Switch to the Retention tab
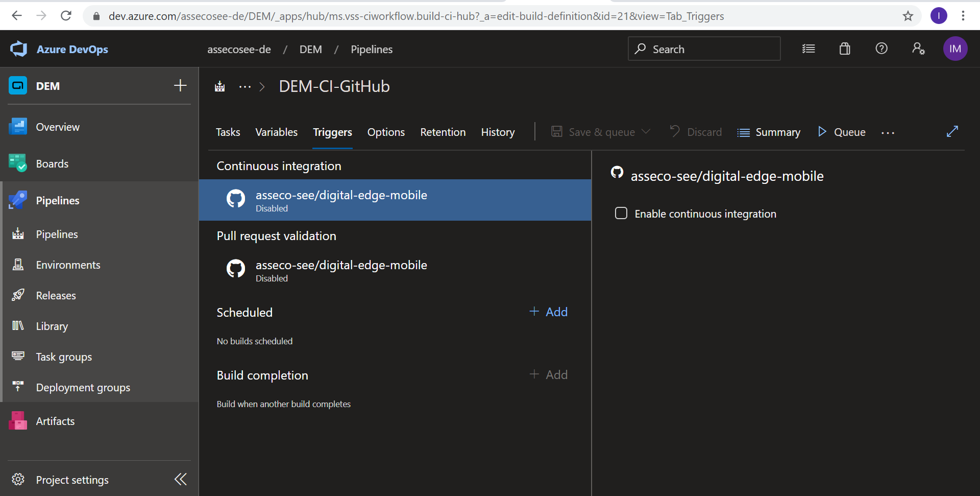Screen dimensions: 980x496 point(443,132)
